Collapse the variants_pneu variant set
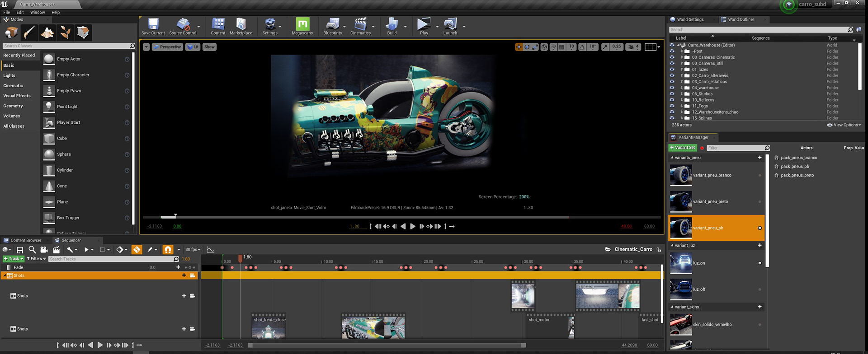868x354 pixels. (672, 158)
